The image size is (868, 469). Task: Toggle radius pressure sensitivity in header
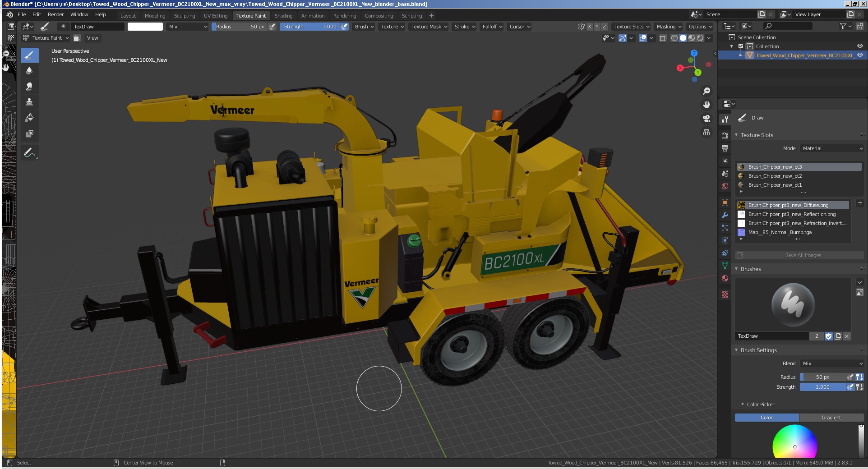[272, 27]
